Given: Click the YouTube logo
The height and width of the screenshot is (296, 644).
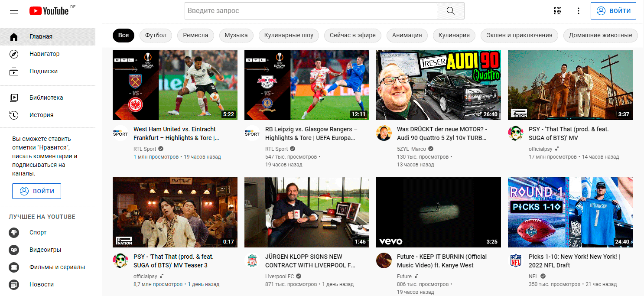Looking at the screenshot, I should [49, 11].
